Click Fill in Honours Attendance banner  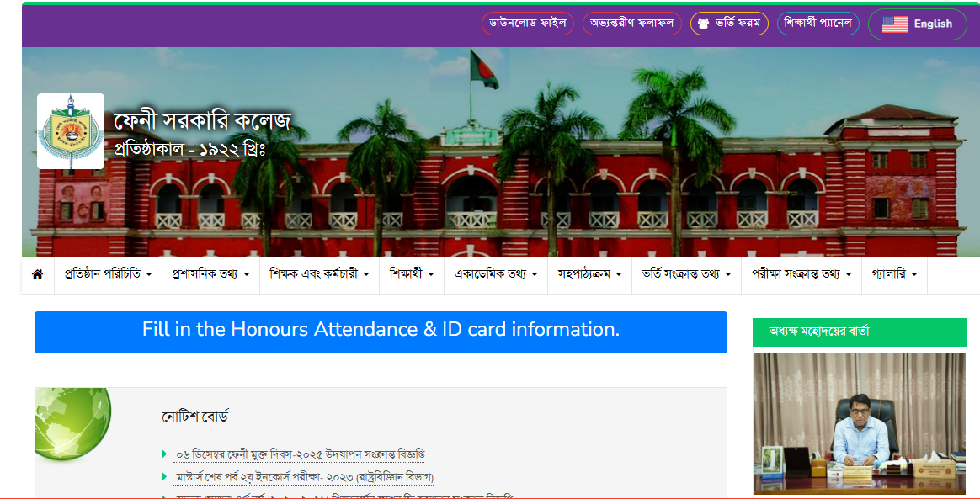381,332
